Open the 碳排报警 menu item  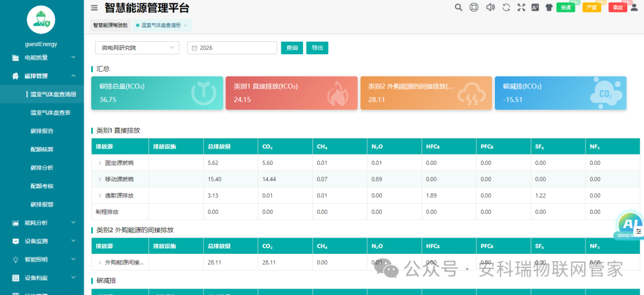pyautogui.click(x=42, y=204)
